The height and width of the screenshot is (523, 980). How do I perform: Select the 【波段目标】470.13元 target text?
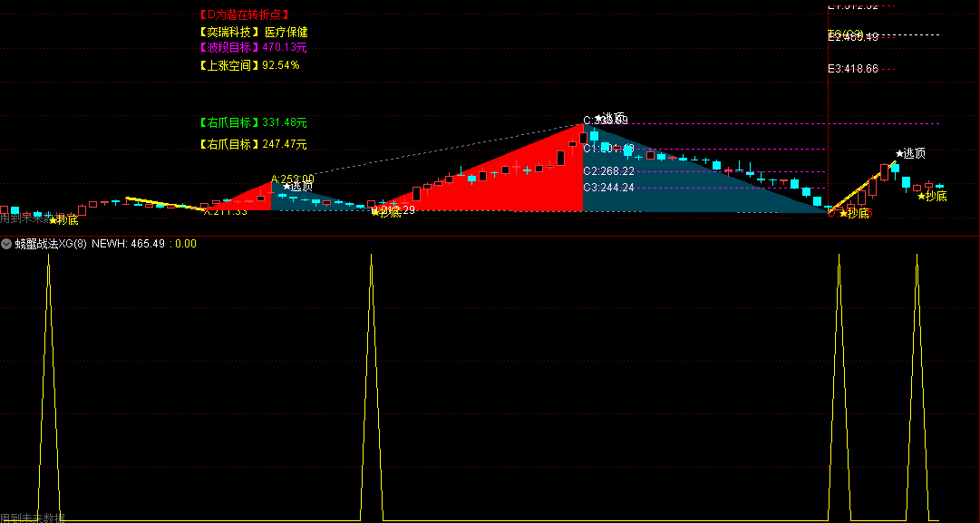pyautogui.click(x=253, y=47)
